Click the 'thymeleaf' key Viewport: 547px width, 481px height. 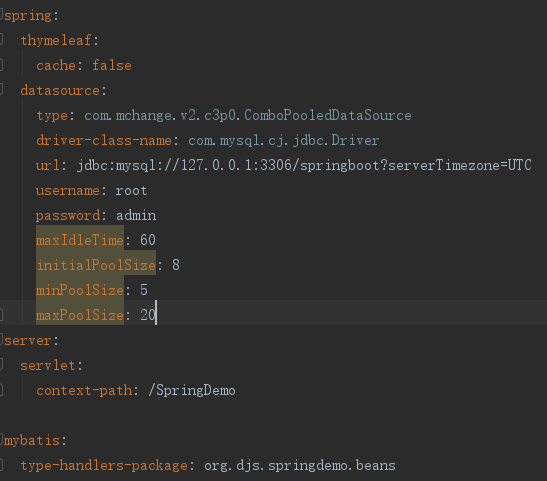pyautogui.click(x=56, y=40)
